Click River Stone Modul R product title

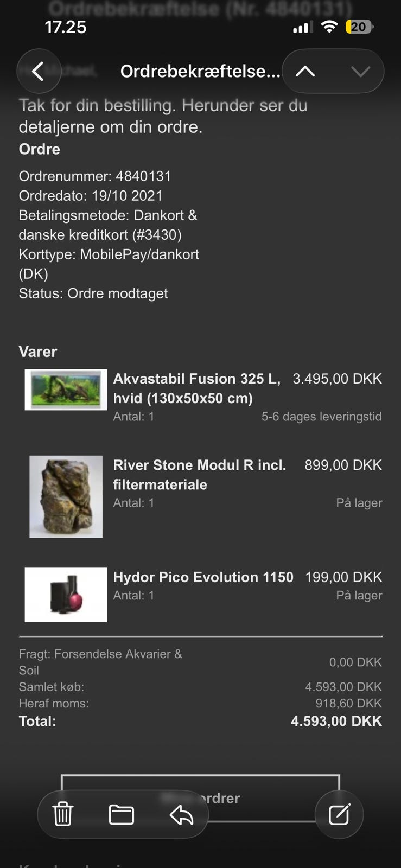coord(199,474)
